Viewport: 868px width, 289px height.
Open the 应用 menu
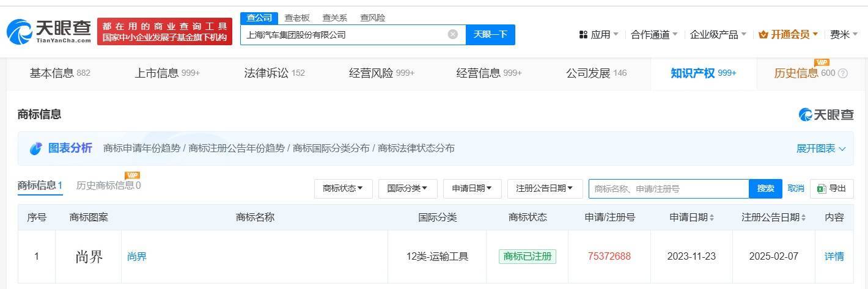point(599,35)
